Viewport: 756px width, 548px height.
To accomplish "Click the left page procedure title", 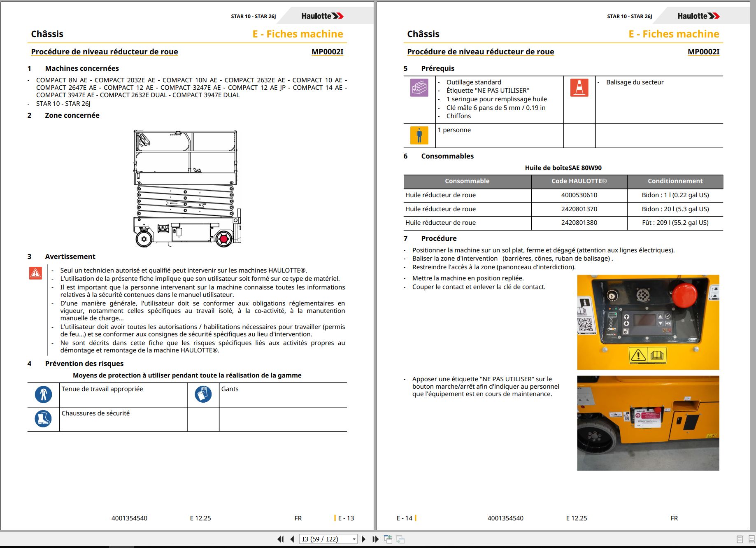I will pyautogui.click(x=105, y=51).
